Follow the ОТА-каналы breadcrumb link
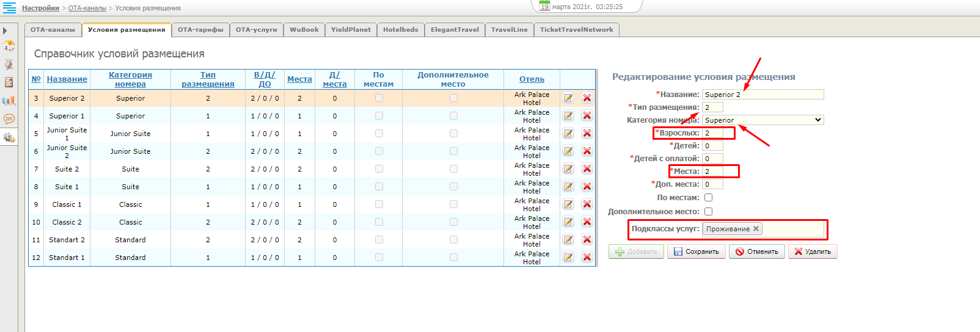Viewport: 980px width, 332px height. 87,8
